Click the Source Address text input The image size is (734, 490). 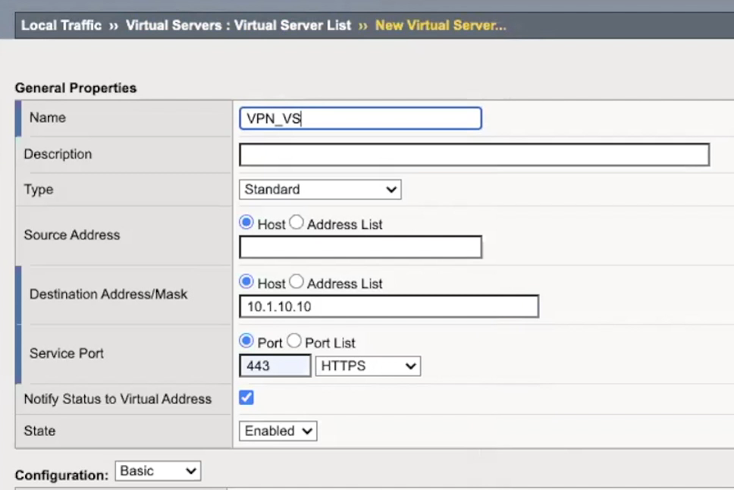click(x=360, y=247)
